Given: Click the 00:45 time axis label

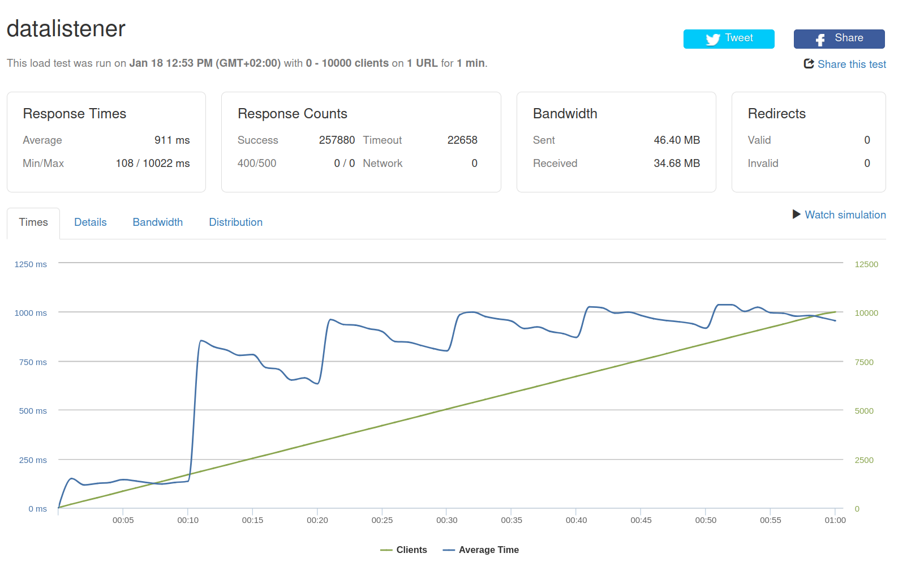Looking at the screenshot, I should click(x=641, y=520).
